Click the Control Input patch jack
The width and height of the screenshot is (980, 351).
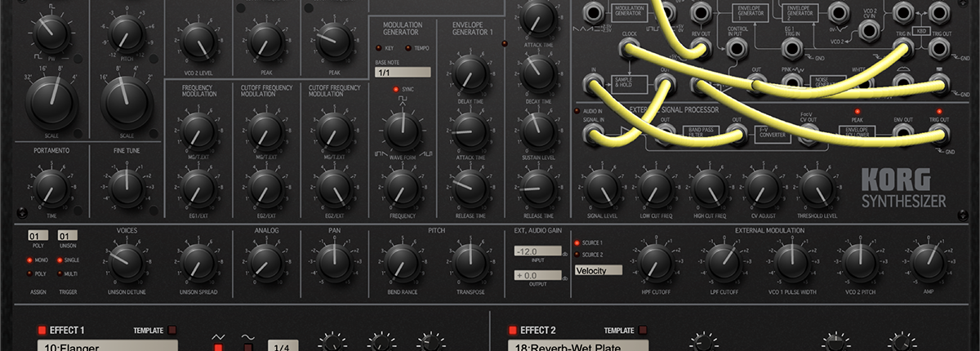(x=736, y=48)
